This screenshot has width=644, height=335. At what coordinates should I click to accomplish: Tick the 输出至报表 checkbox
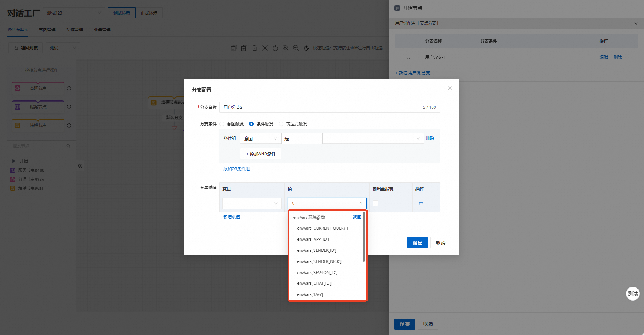pyautogui.click(x=375, y=204)
